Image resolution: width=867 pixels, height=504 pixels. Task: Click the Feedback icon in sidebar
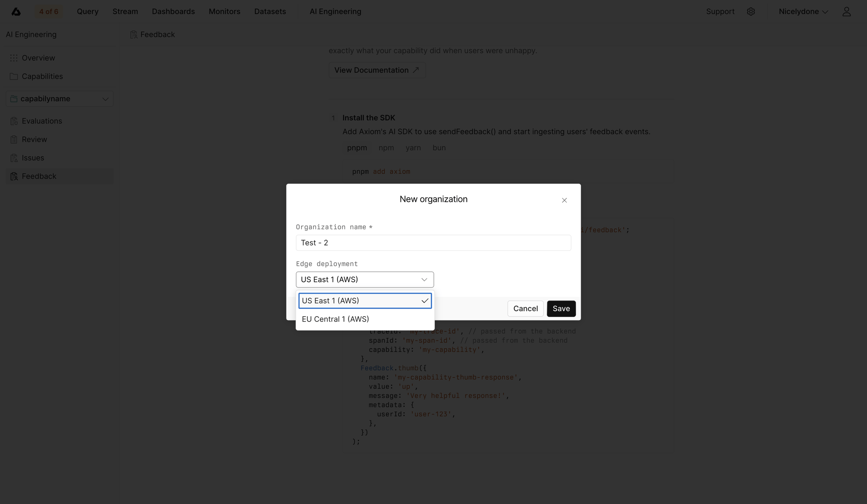pyautogui.click(x=14, y=176)
